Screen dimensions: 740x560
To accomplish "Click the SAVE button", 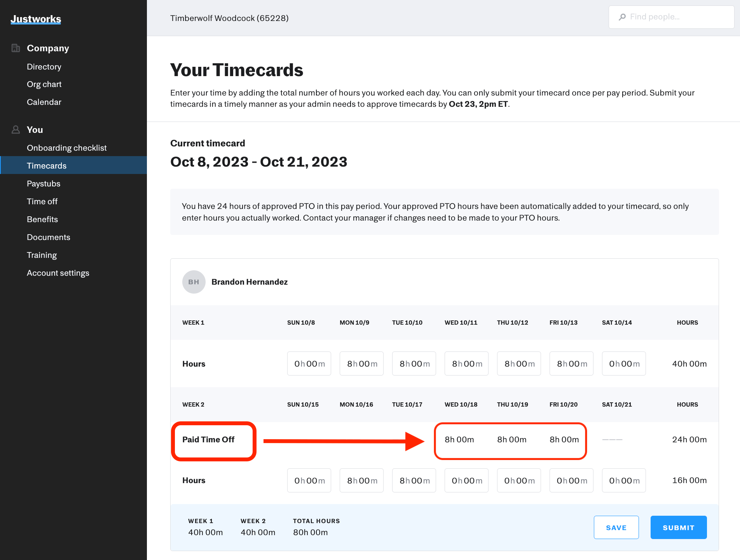I will pos(616,527).
